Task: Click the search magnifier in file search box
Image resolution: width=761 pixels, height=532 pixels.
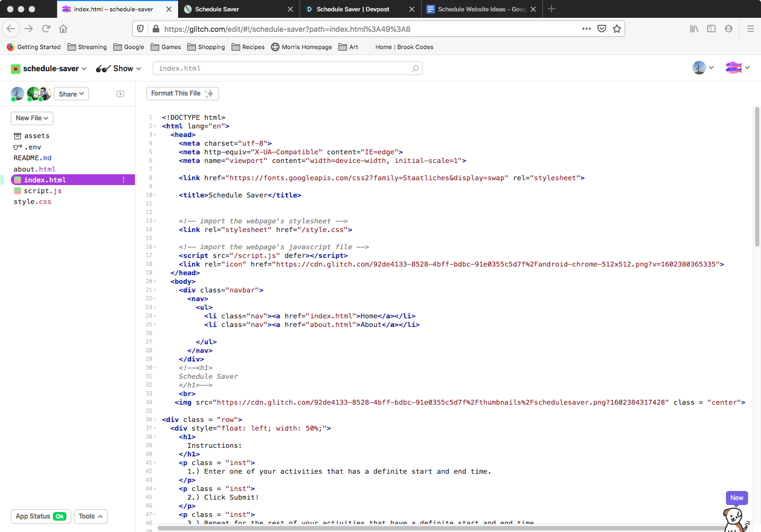Action: (x=415, y=69)
